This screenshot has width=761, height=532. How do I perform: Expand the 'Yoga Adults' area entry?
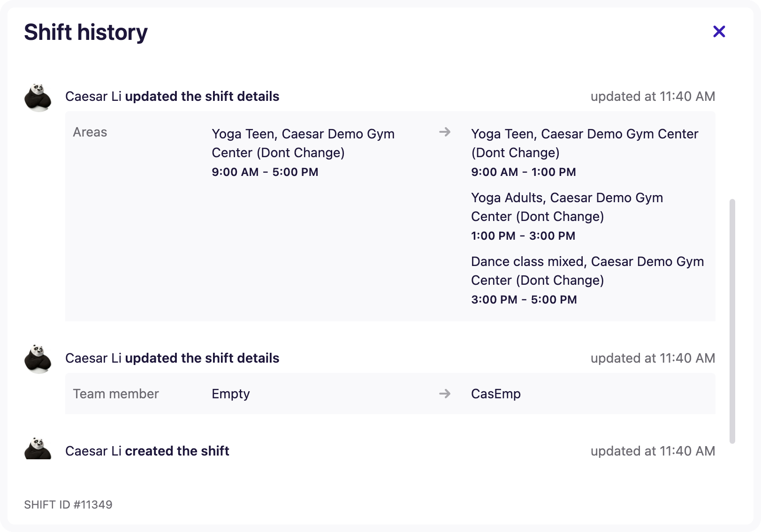coord(567,207)
